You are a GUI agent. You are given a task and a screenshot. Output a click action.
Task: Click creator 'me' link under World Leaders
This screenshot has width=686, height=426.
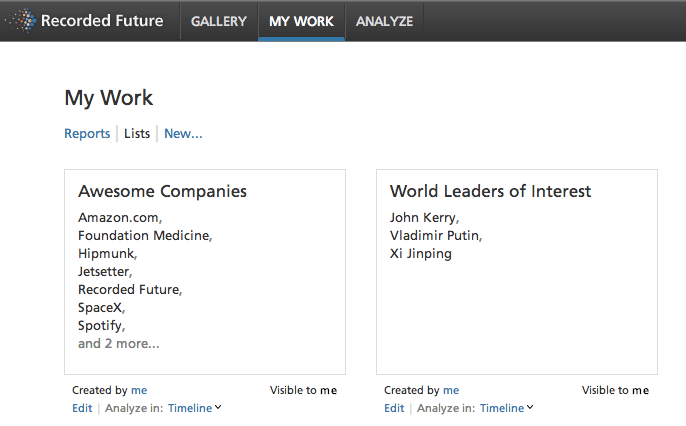451,390
